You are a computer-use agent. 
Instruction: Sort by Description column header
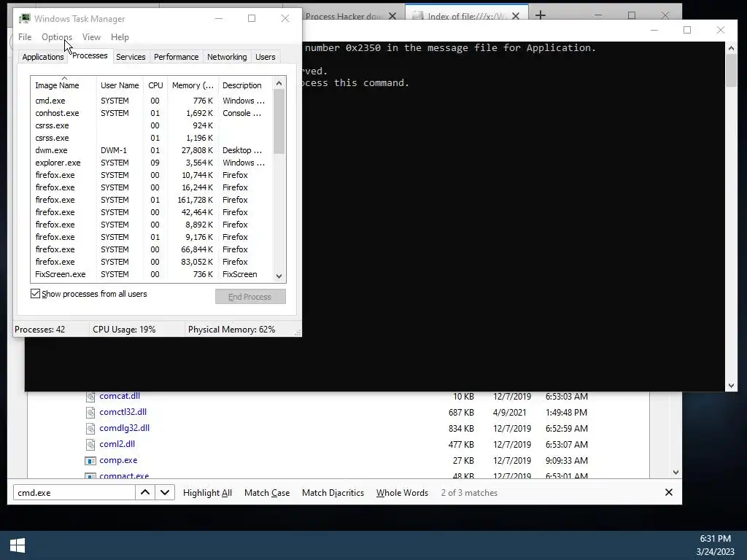click(x=245, y=85)
